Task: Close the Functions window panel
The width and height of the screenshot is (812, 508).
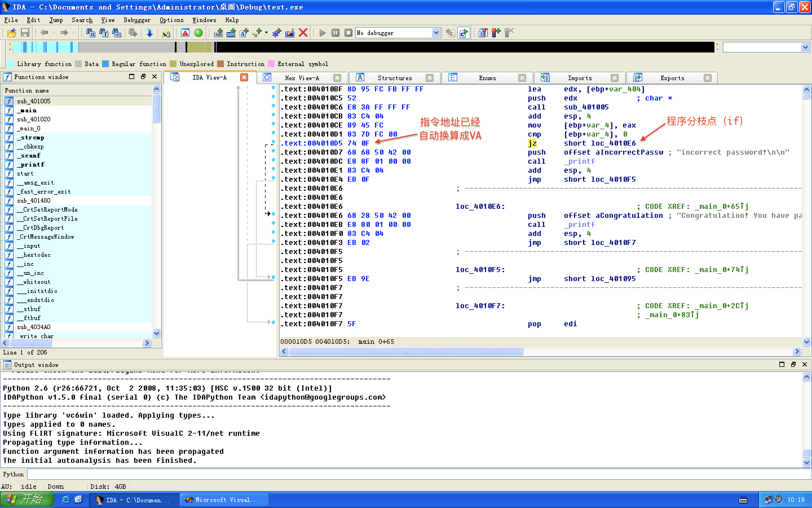Action: (154, 76)
